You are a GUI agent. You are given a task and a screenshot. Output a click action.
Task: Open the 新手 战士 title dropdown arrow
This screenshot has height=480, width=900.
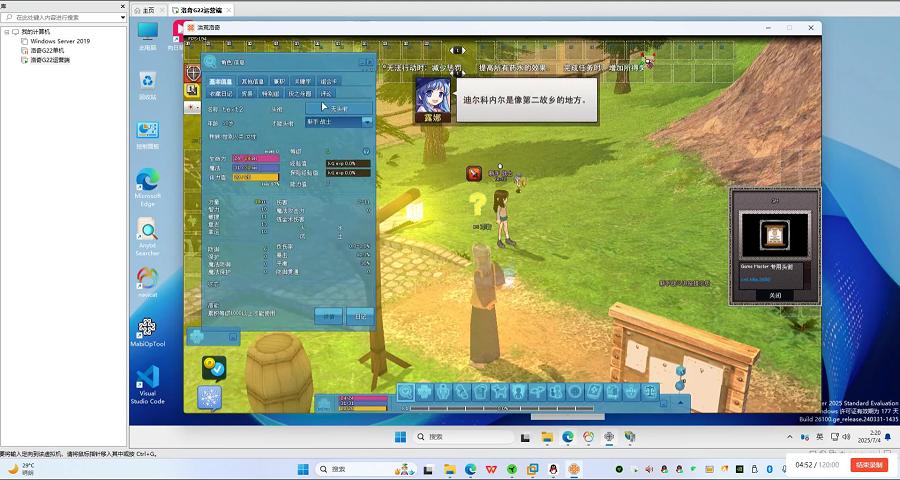(367, 122)
